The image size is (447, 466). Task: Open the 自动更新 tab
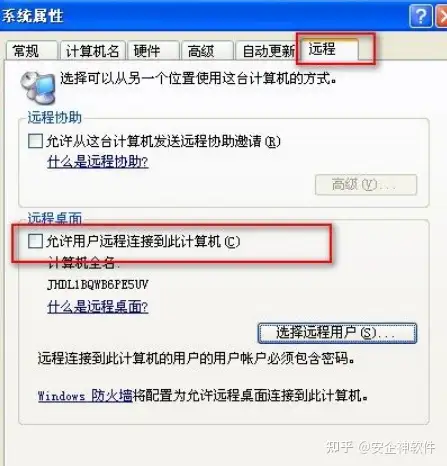click(265, 51)
